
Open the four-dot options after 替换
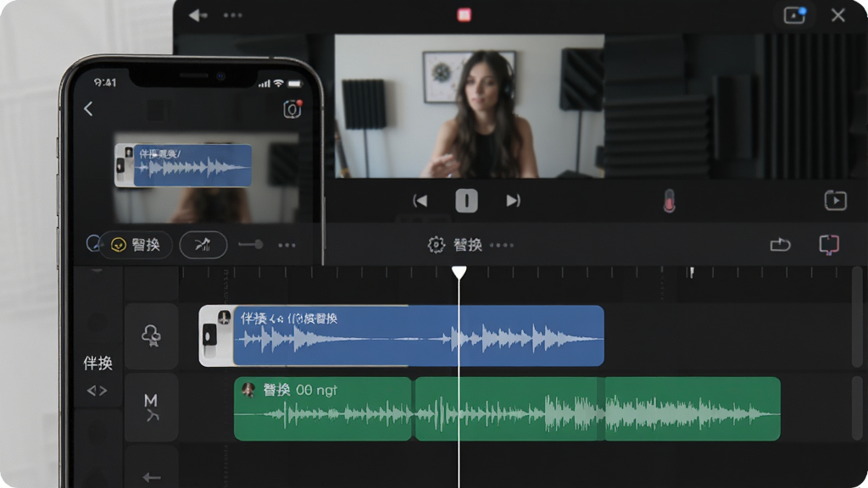tap(502, 245)
